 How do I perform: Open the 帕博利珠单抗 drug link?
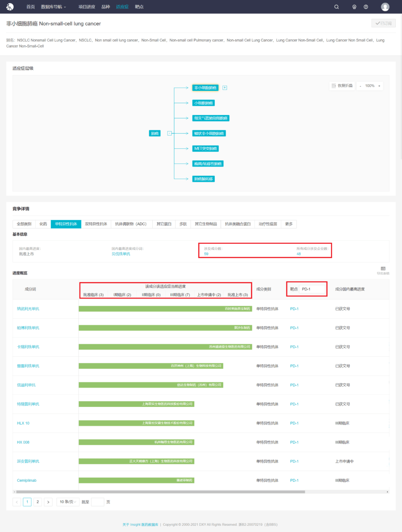pos(28,328)
